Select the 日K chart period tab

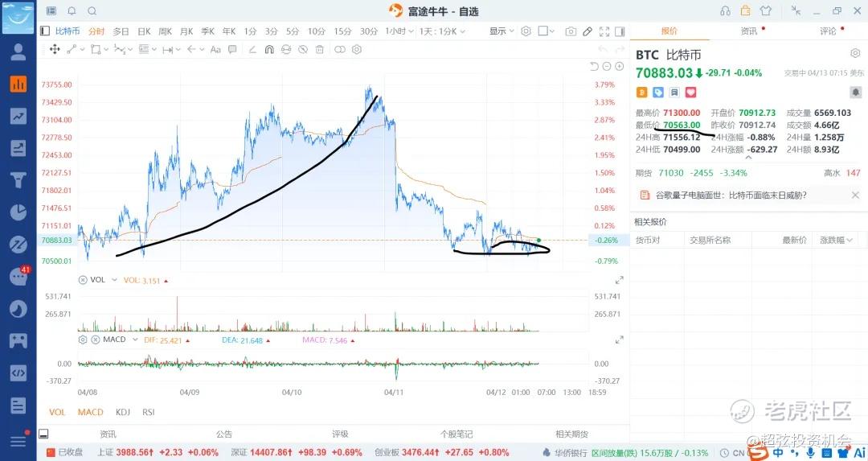tap(144, 31)
